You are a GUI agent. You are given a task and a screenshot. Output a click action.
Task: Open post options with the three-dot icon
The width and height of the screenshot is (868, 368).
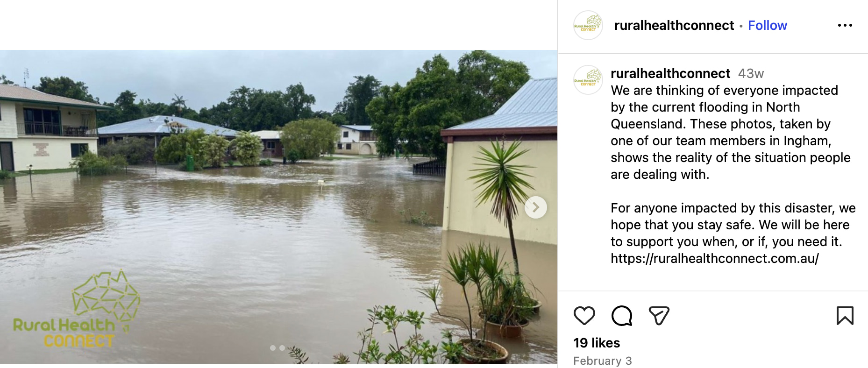coord(845,25)
